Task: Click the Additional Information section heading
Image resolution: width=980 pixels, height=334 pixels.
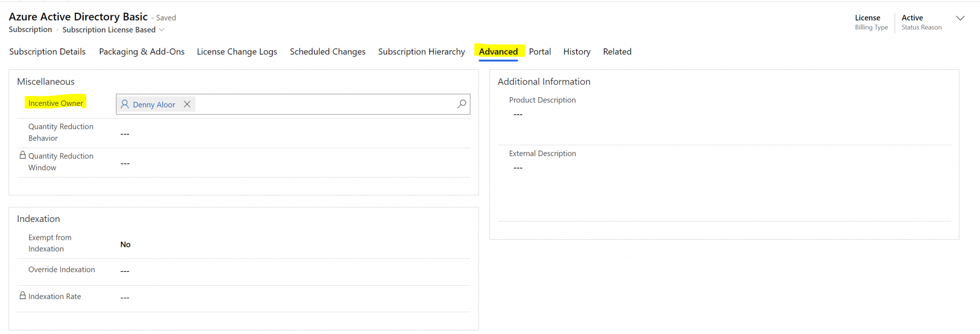Action: (x=544, y=82)
